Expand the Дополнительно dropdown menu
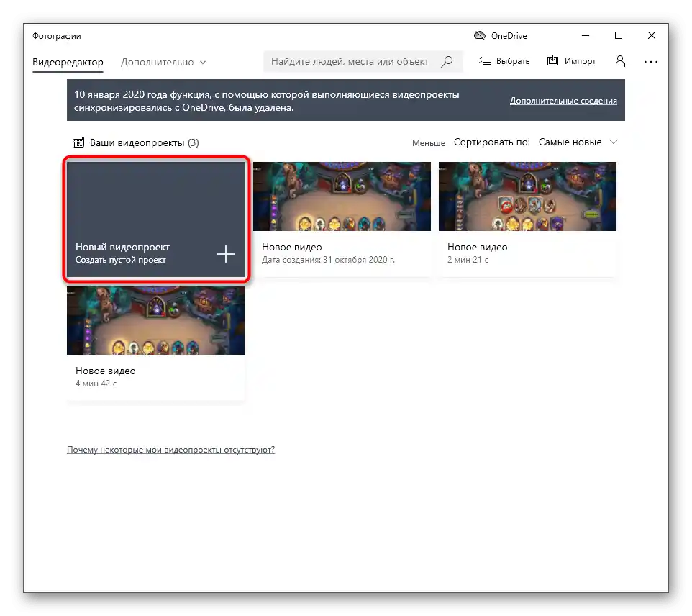Screen dimensions: 692x616 tap(163, 63)
